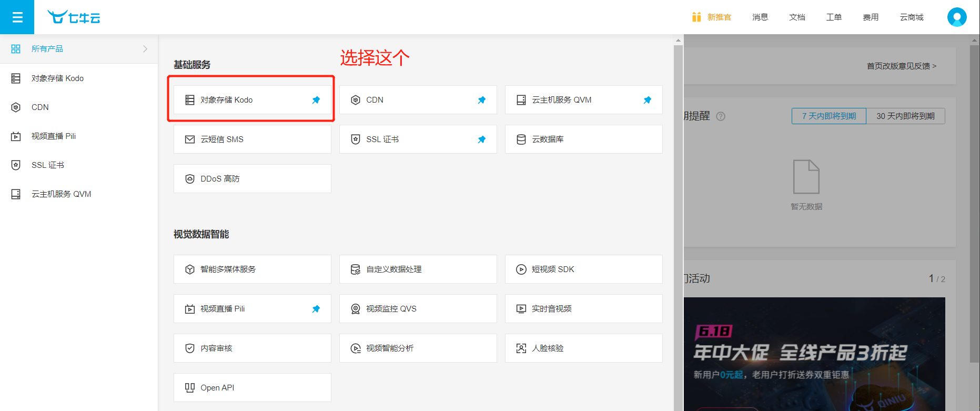
Task: Click the 智能多媒体服务 cube icon
Action: click(190, 269)
